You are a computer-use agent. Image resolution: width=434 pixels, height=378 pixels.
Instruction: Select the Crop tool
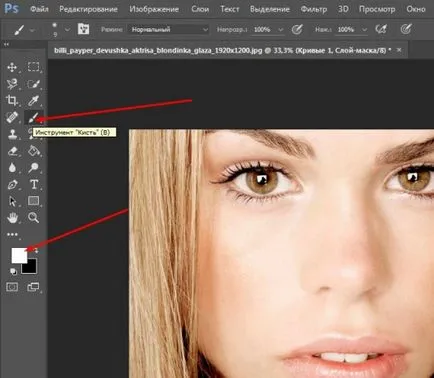[12, 100]
